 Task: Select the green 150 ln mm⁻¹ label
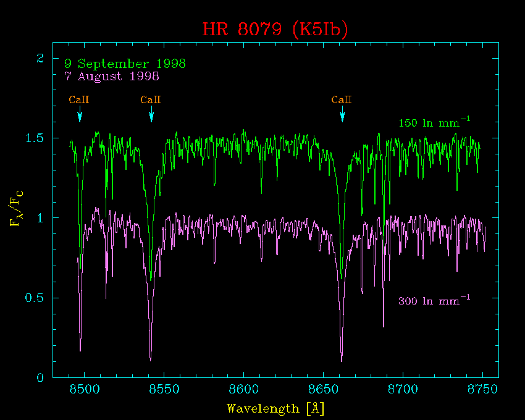tap(434, 123)
